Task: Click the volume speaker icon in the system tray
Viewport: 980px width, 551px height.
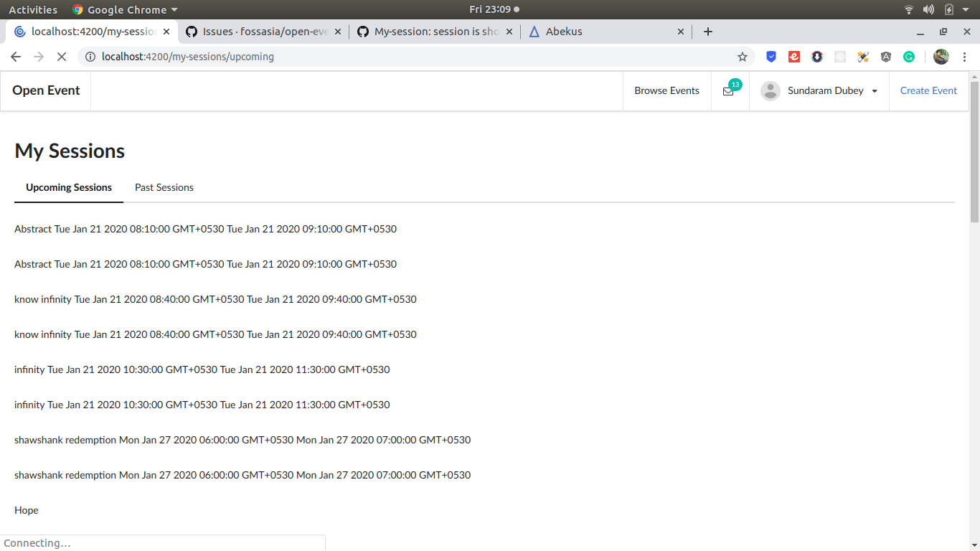Action: pyautogui.click(x=928, y=9)
